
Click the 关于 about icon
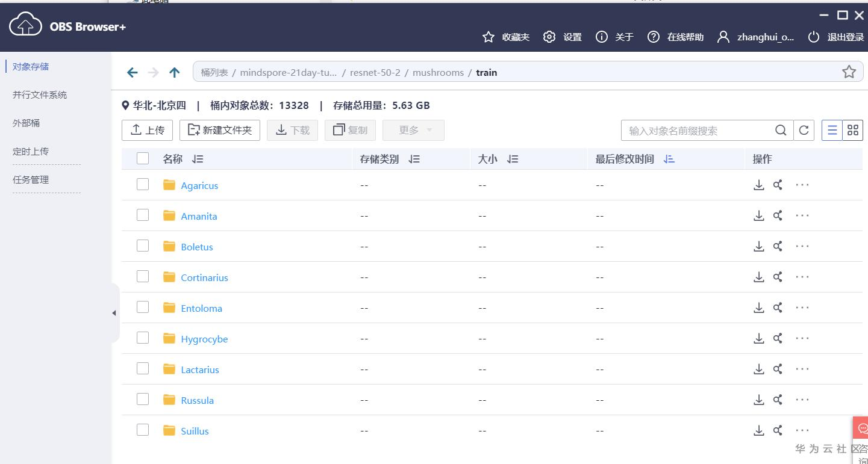coord(601,37)
